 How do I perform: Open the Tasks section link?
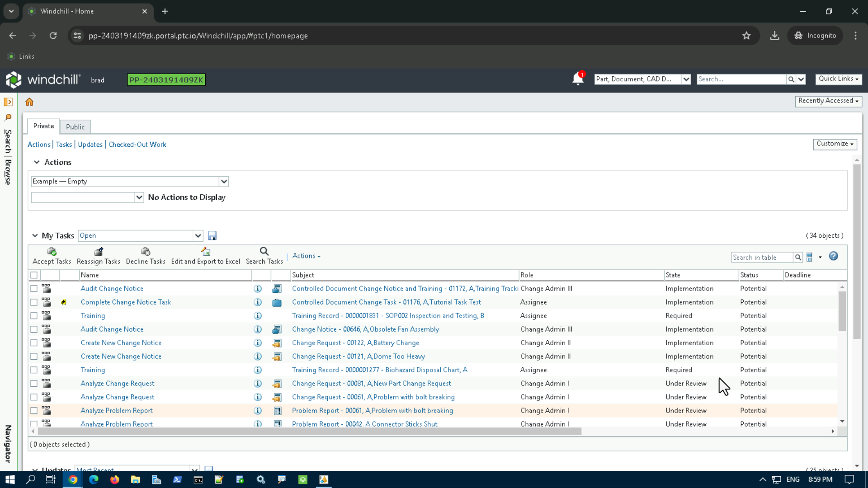[x=64, y=144]
